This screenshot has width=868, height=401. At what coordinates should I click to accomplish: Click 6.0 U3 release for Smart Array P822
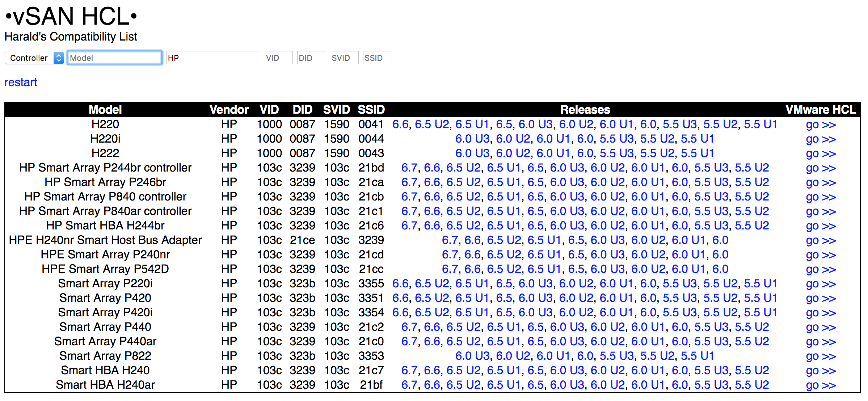(472, 356)
